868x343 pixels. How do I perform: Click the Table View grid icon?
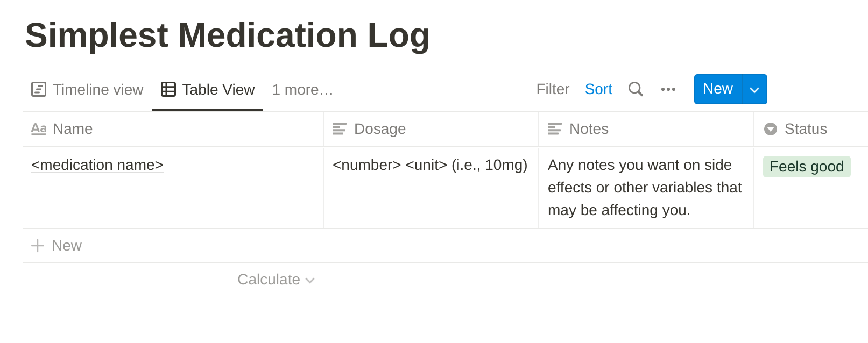click(168, 89)
